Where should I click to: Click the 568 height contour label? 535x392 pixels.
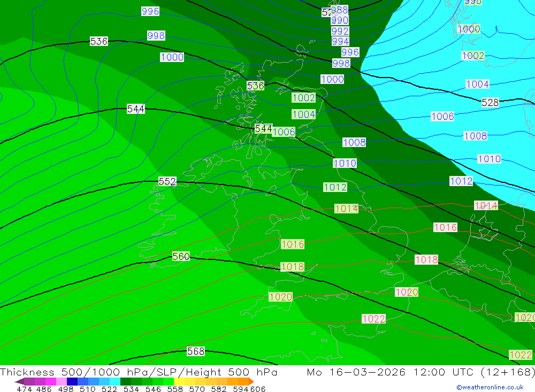(196, 351)
